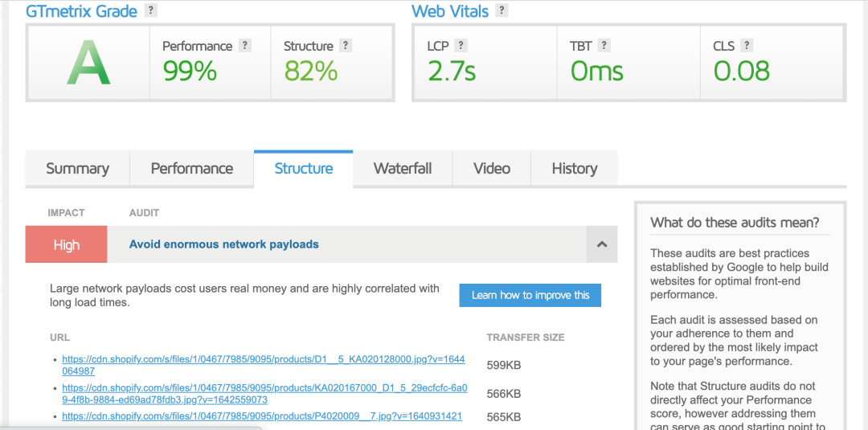Click the help icon next to Web Vitals
Image resolution: width=868 pixels, height=430 pixels.
click(x=502, y=10)
